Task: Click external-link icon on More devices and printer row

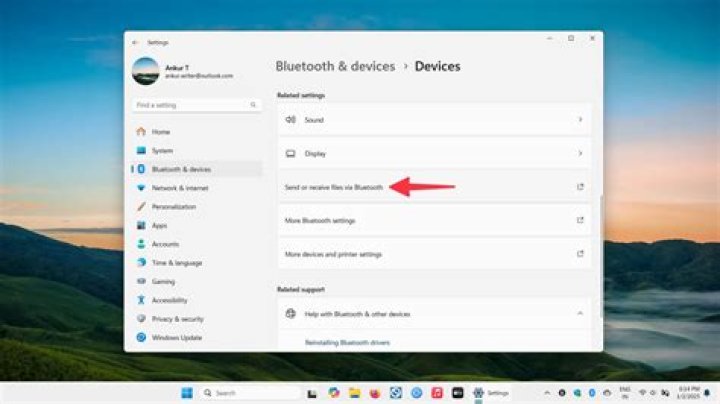Action: point(580,254)
